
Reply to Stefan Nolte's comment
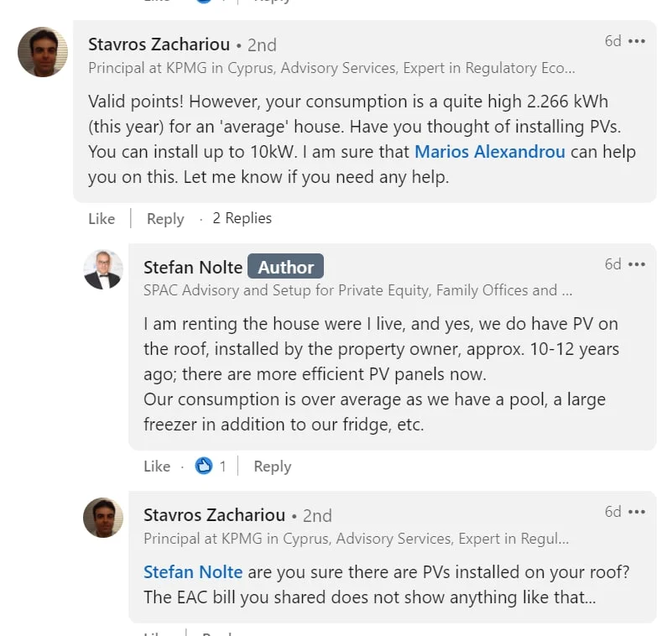point(272,466)
